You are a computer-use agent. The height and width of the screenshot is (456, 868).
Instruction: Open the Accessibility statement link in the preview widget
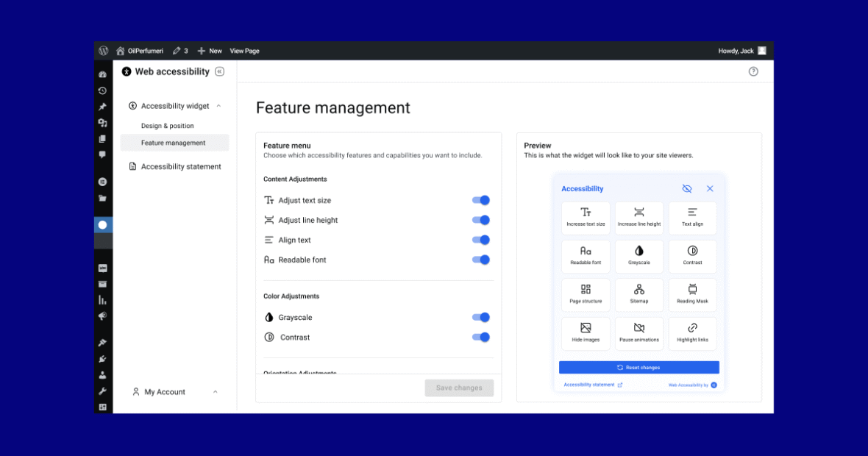[593, 385]
